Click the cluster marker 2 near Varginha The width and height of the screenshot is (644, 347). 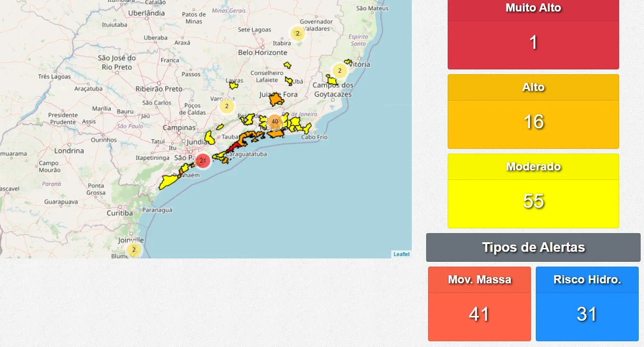point(227,106)
